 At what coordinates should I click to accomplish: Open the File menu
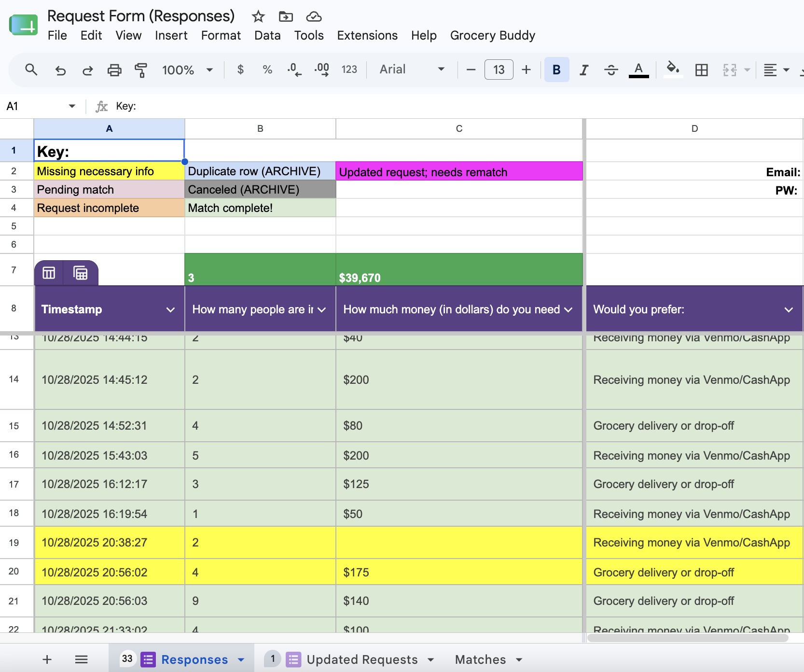point(57,35)
